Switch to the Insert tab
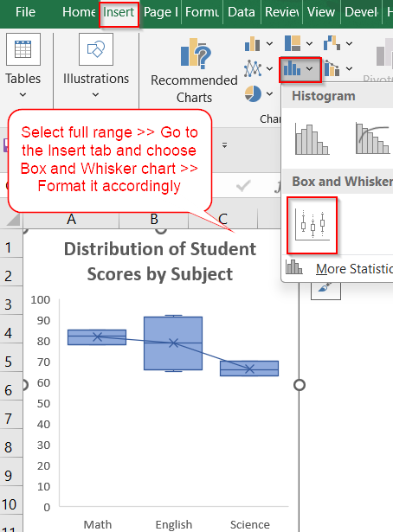This screenshot has height=532, width=393. (x=119, y=12)
